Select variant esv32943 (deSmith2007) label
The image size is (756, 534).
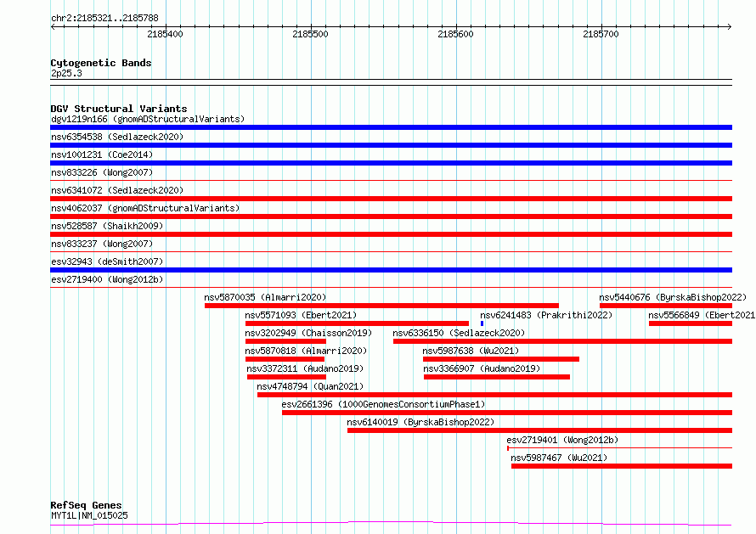point(107,261)
